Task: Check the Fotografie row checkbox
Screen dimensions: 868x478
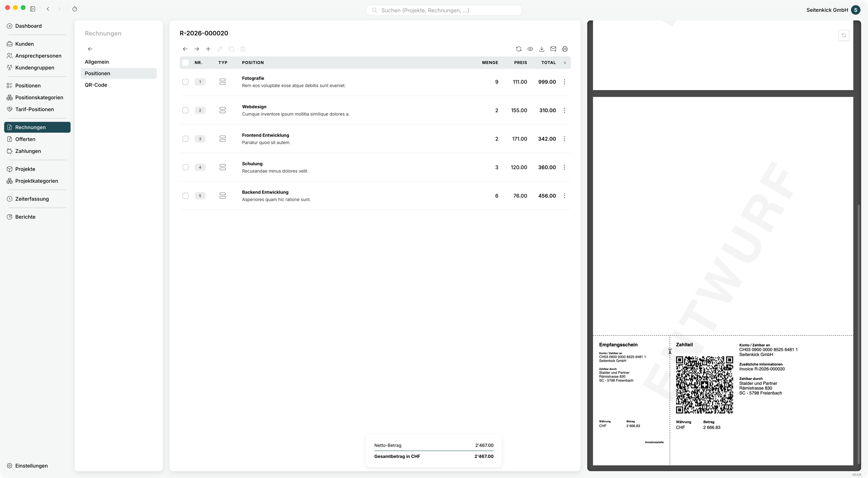Action: [185, 82]
